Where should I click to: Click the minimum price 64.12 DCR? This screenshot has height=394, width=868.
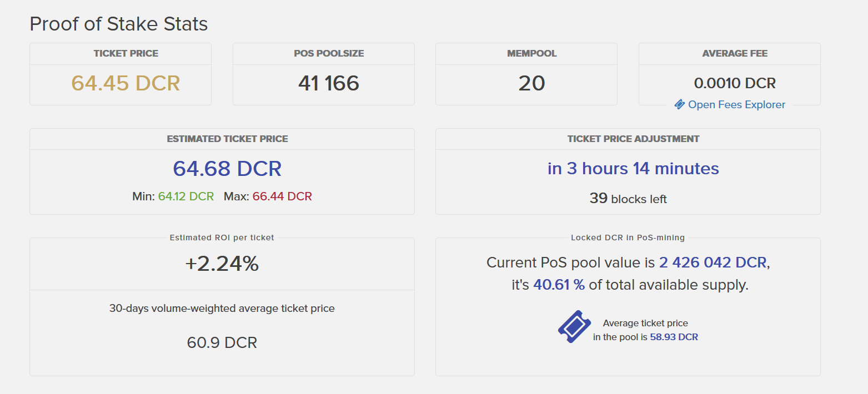point(186,196)
